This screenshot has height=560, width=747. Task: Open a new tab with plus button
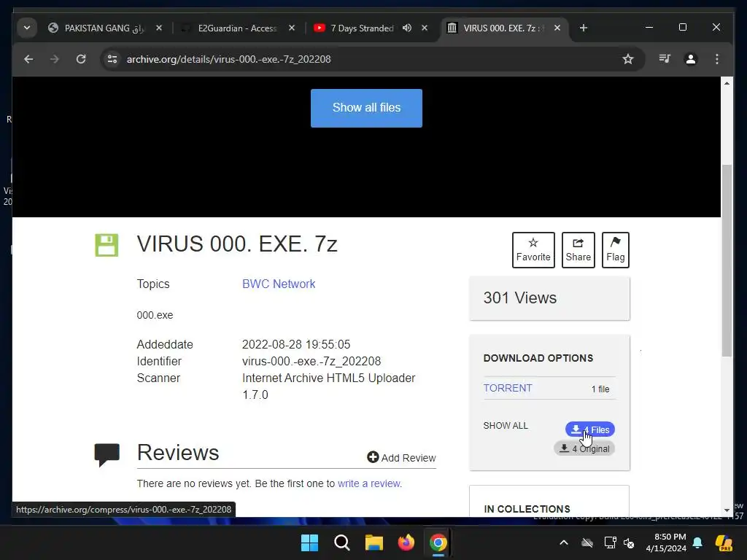[x=583, y=28]
